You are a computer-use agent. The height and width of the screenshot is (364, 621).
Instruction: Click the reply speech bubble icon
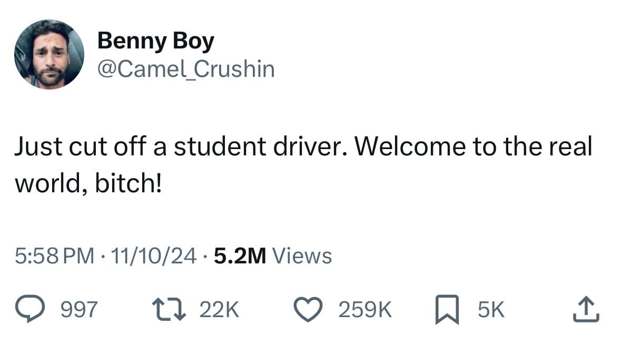click(x=31, y=308)
